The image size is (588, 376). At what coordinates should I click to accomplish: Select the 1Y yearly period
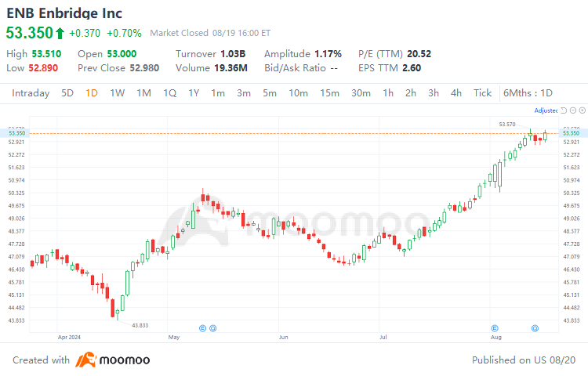194,93
